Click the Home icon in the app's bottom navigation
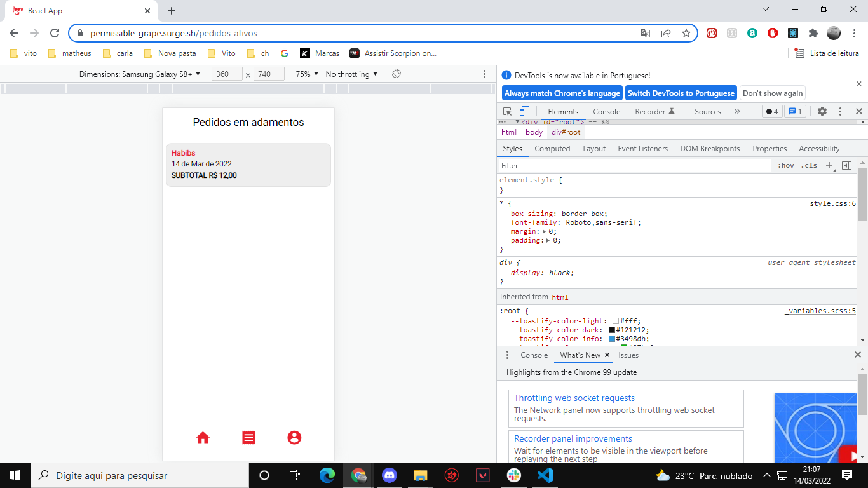This screenshot has width=868, height=488. click(x=202, y=437)
